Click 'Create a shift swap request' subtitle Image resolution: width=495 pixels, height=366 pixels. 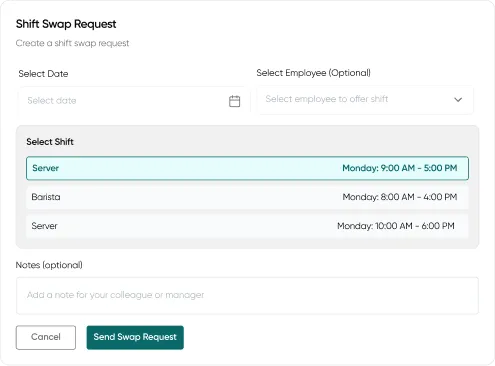click(x=72, y=43)
